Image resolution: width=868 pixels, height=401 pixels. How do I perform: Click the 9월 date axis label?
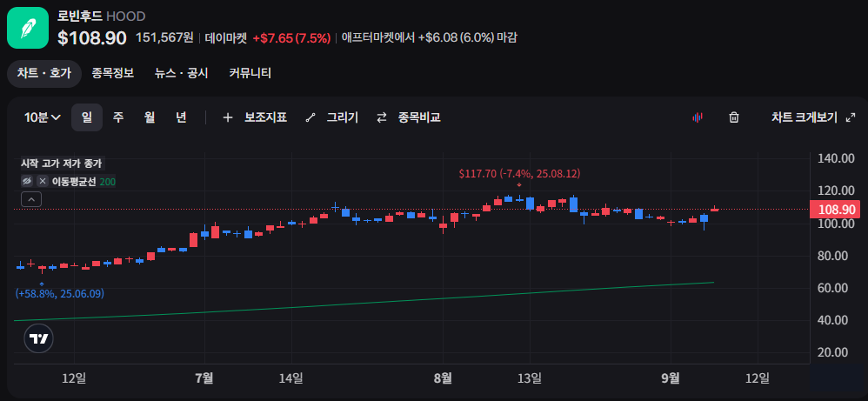(671, 378)
